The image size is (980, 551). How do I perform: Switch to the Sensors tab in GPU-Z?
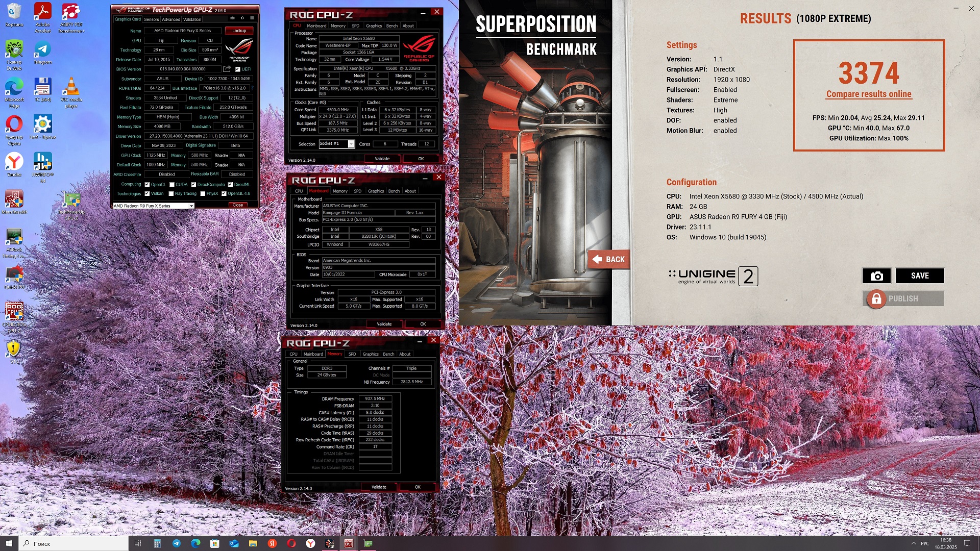[x=151, y=19]
